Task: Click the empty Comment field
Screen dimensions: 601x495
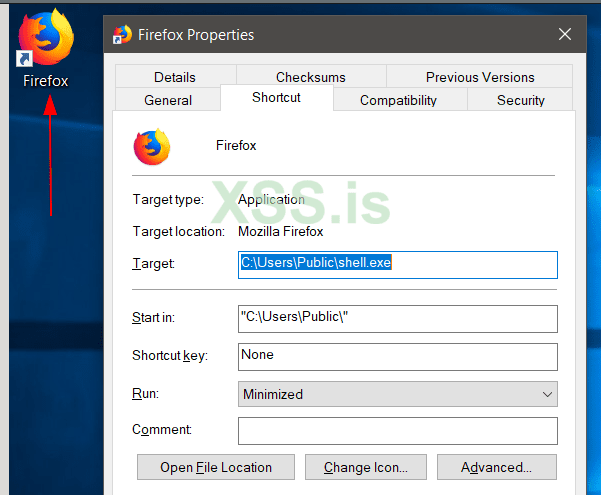Action: click(x=397, y=431)
